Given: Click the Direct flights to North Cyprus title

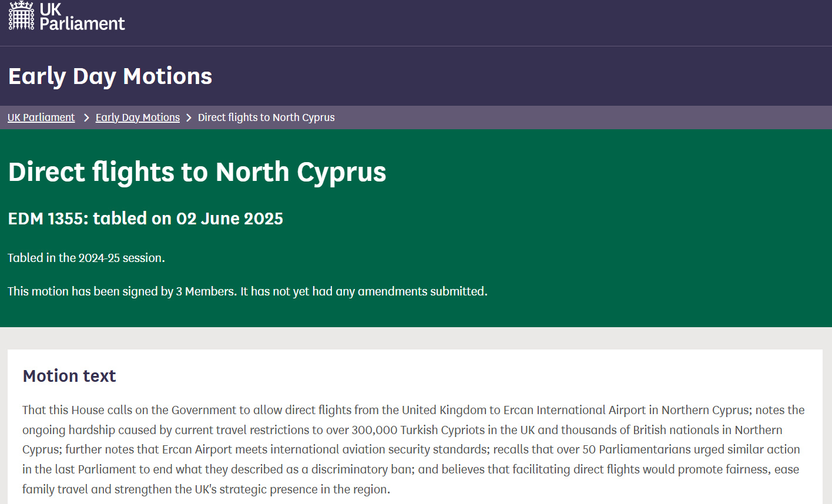Looking at the screenshot, I should click(x=197, y=172).
